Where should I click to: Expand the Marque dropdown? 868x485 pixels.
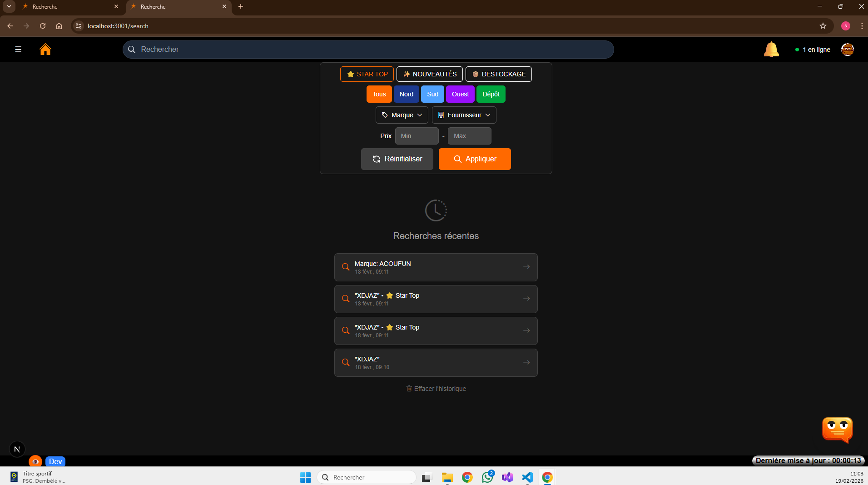[x=402, y=115]
